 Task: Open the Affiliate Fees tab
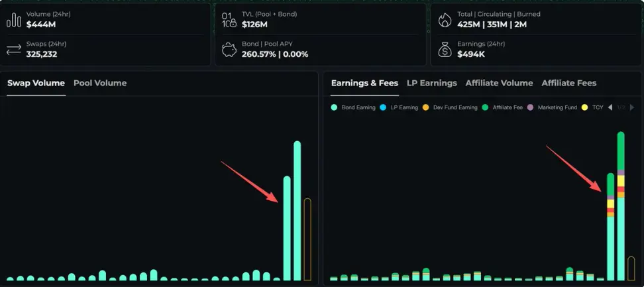click(569, 83)
